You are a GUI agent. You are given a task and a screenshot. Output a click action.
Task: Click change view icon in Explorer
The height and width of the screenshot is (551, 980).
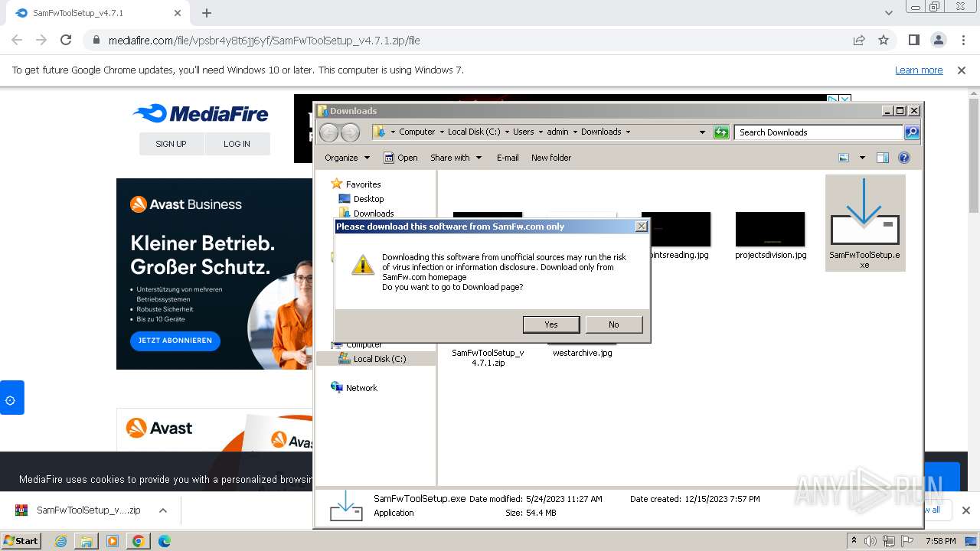click(844, 158)
